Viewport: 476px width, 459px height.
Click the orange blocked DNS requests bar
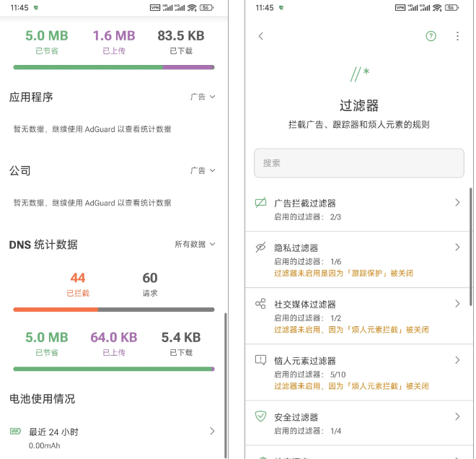coord(56,310)
